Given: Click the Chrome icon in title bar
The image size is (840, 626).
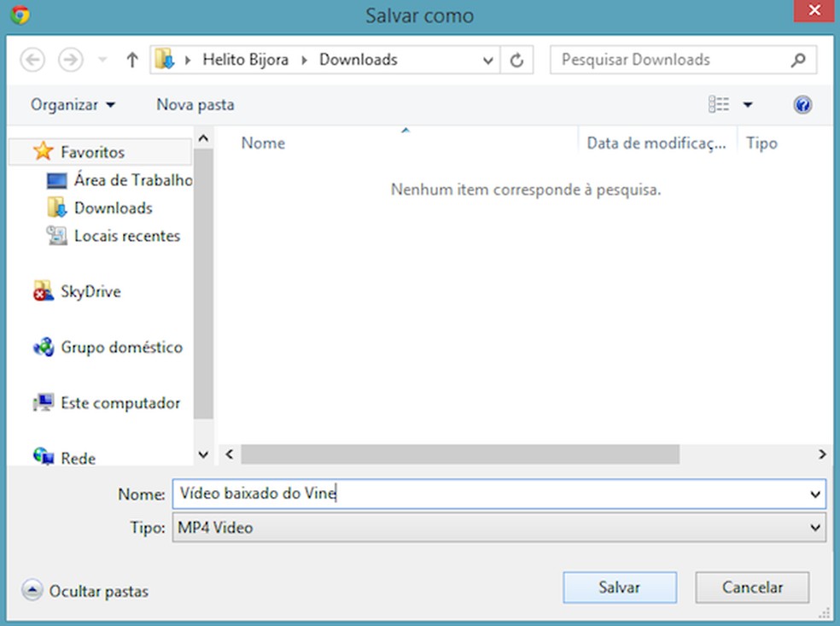Looking at the screenshot, I should pyautogui.click(x=20, y=15).
